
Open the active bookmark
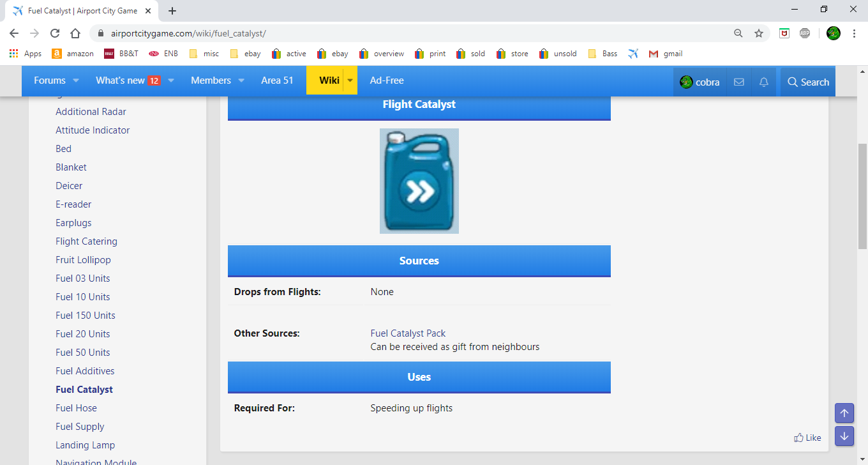coord(289,54)
